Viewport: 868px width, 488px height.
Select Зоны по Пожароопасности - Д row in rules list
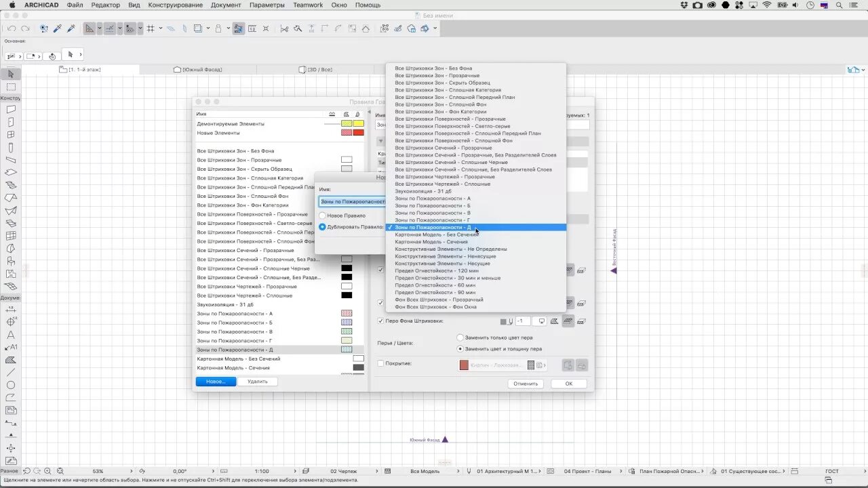pyautogui.click(x=280, y=350)
